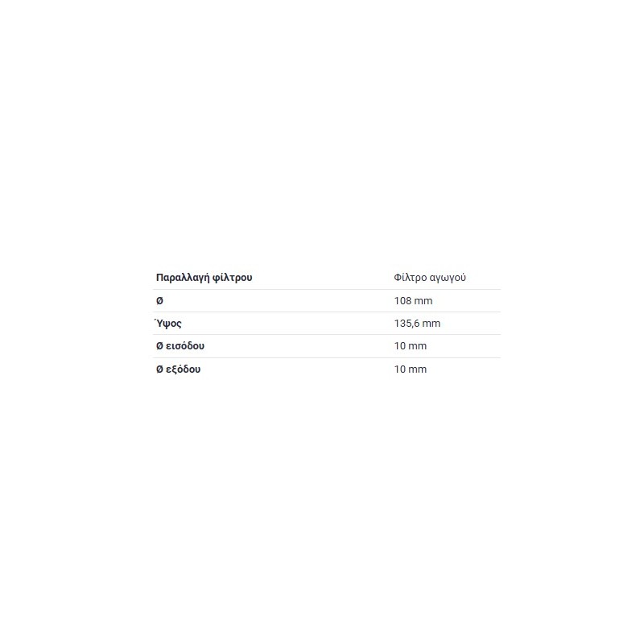Click the standalone Ø diameter label
The height and width of the screenshot is (644, 644).
pos(159,300)
